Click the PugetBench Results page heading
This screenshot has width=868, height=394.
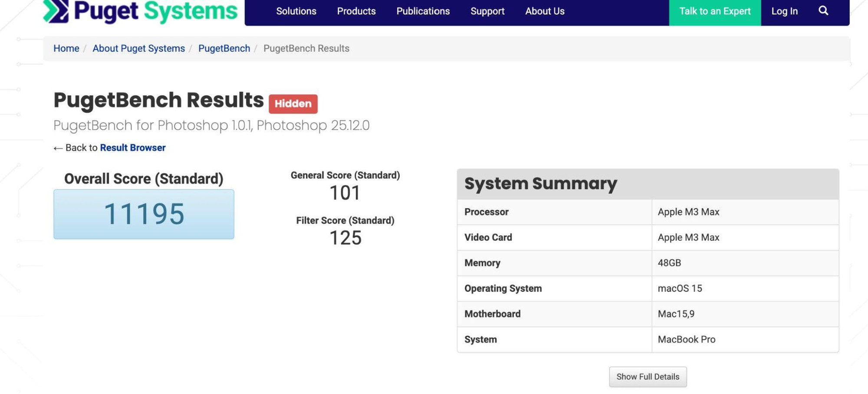158,100
